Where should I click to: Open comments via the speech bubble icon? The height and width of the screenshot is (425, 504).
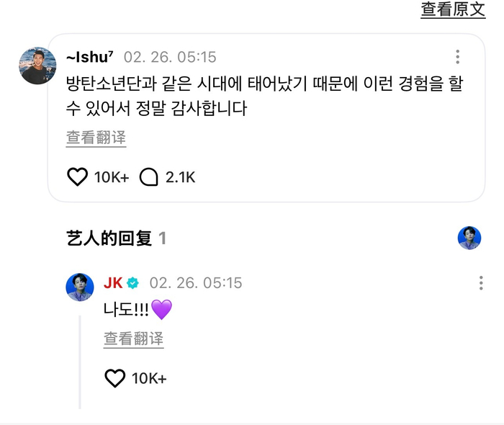[148, 176]
